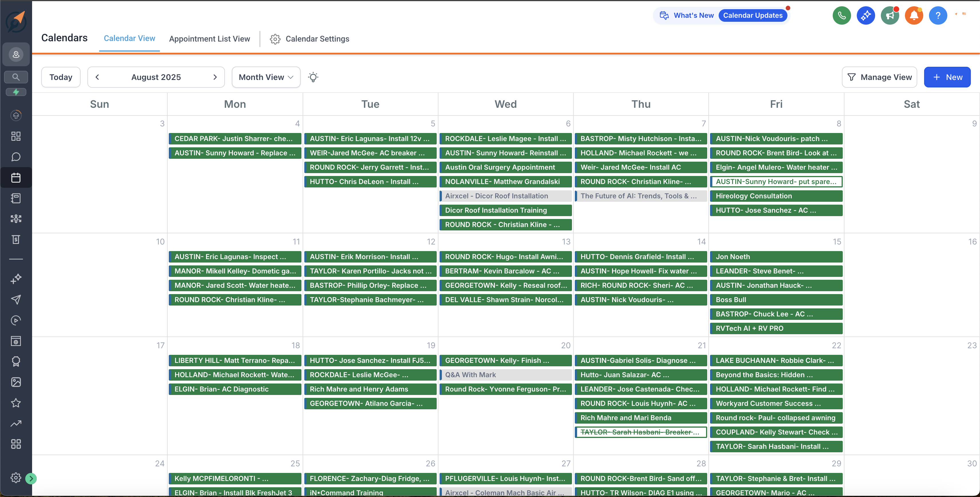This screenshot has height=497, width=980.
Task: Advance to September using the right arrow
Action: point(215,77)
